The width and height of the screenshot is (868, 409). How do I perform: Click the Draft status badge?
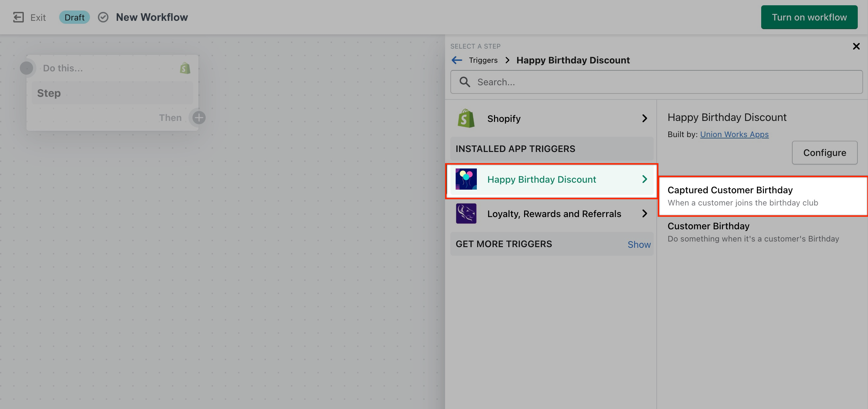click(74, 17)
